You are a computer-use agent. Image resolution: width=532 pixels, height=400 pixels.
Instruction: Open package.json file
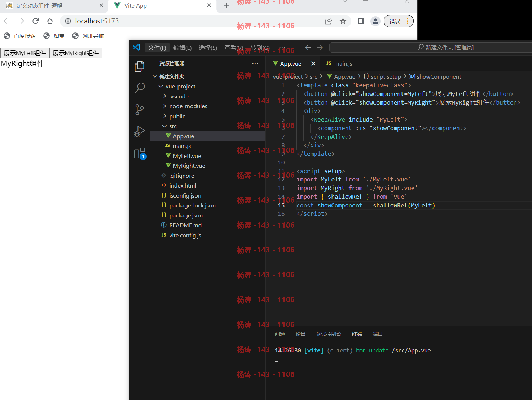(208, 215)
